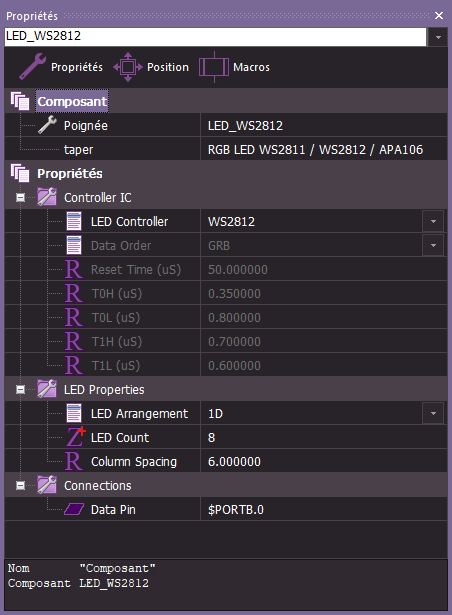The width and height of the screenshot is (452, 615).
Task: Open the Propriétés wrench tab
Action: (61, 67)
